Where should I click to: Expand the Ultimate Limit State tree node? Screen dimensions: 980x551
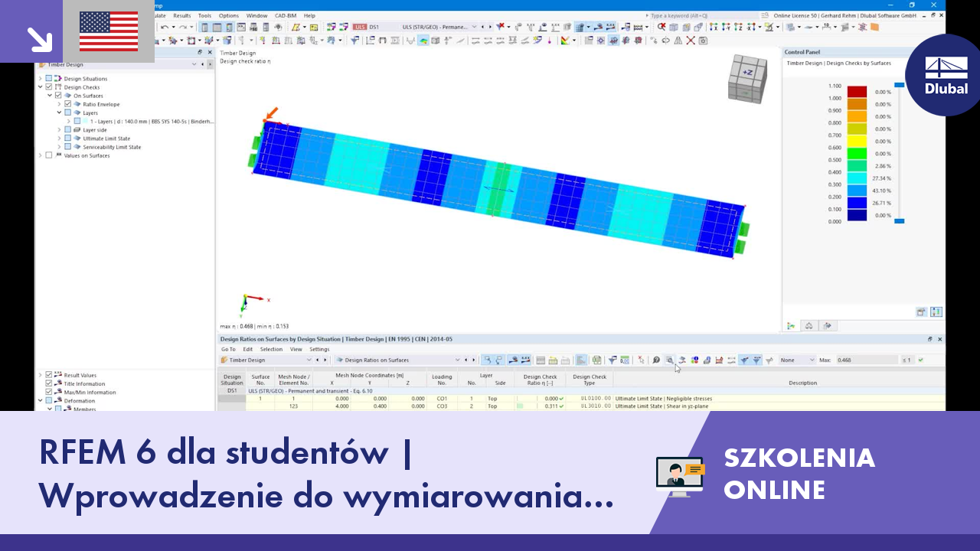point(59,139)
